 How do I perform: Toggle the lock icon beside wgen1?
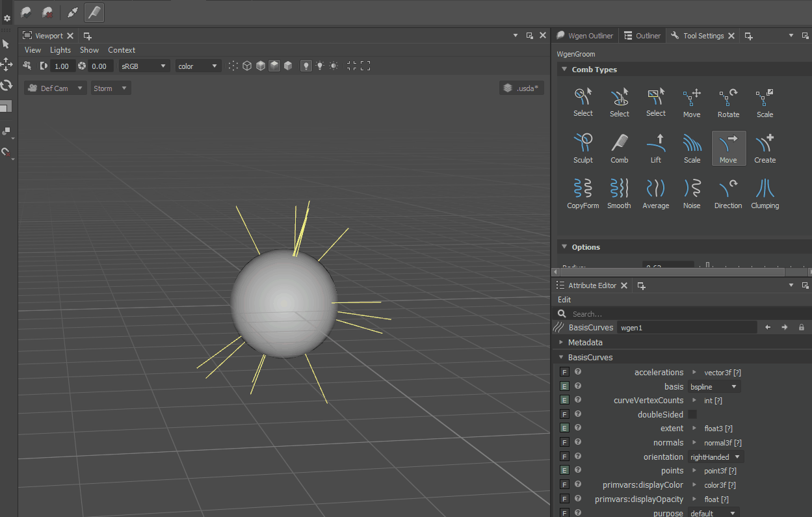[802, 327]
